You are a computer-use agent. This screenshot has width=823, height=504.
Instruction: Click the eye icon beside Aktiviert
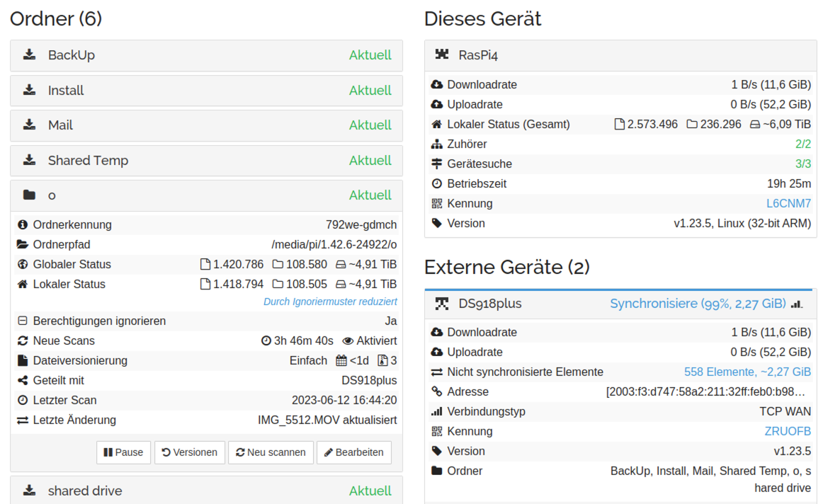348,341
